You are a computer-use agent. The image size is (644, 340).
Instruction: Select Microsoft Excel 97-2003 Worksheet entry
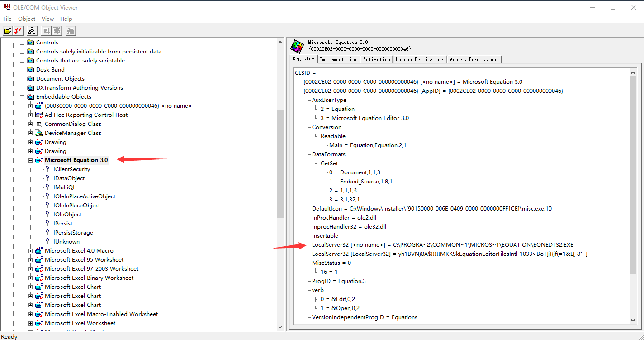pos(91,269)
